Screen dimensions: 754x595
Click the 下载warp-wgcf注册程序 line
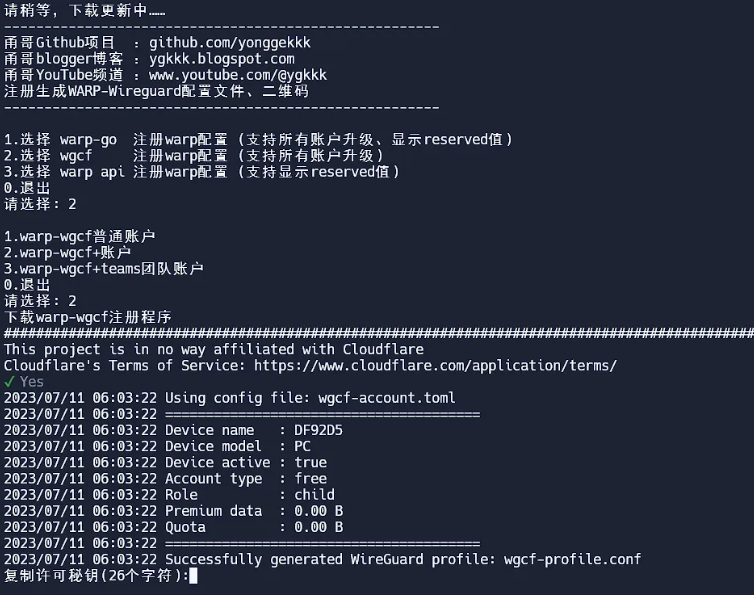click(88, 317)
